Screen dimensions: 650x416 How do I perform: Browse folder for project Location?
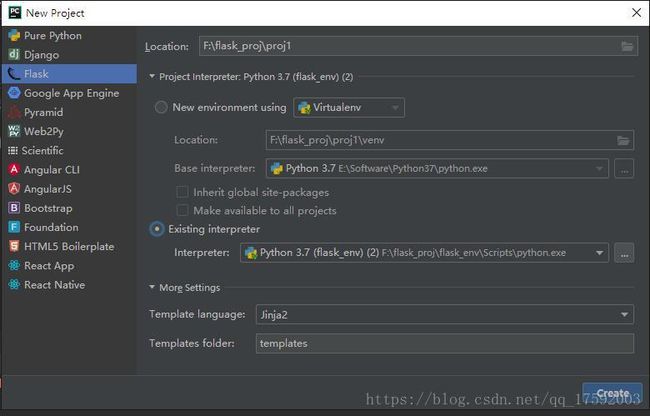point(627,46)
